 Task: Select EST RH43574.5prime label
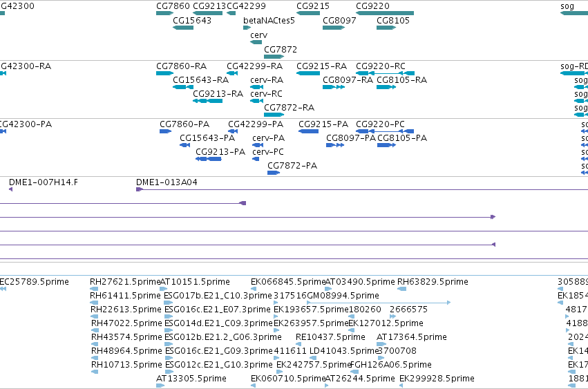tap(126, 338)
